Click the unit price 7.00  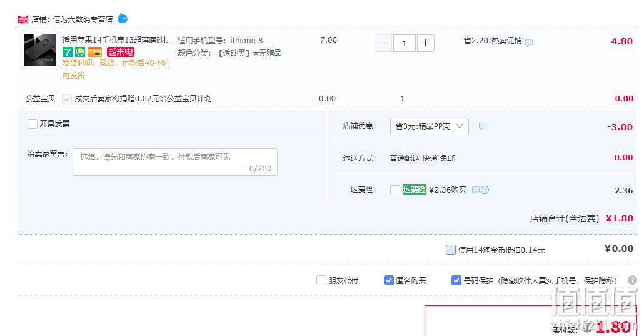pyautogui.click(x=329, y=40)
